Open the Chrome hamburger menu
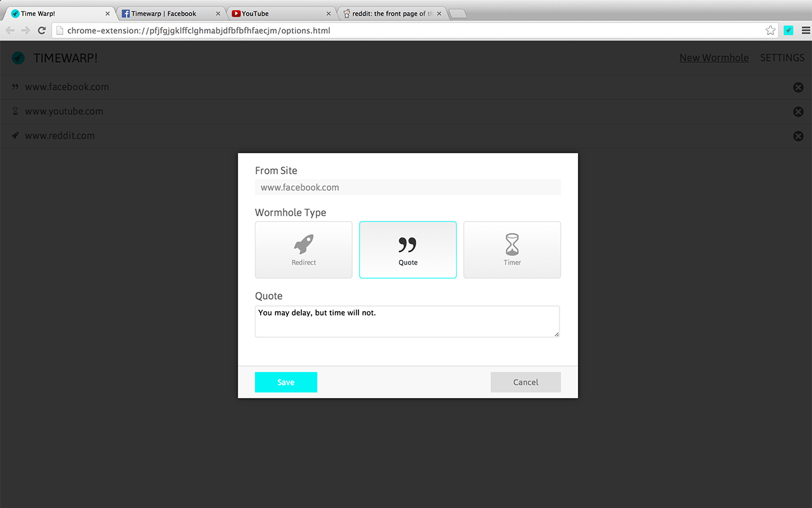The height and width of the screenshot is (508, 812). click(x=806, y=30)
